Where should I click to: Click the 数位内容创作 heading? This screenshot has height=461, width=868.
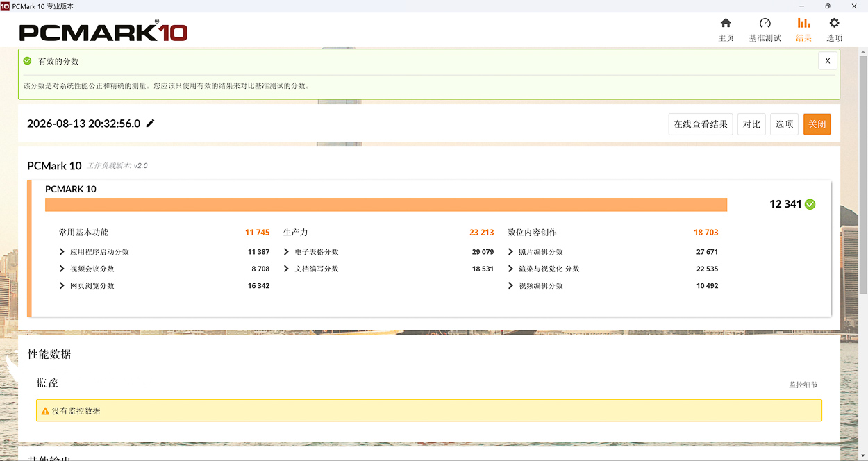pos(532,233)
